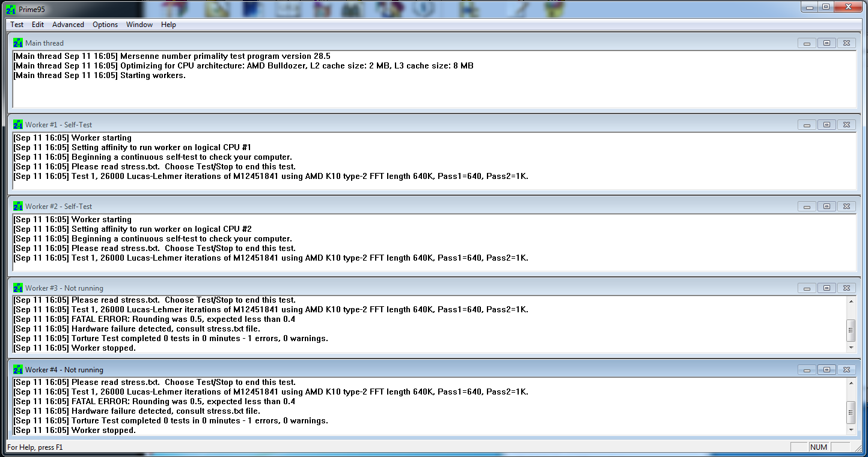Click 'Mersenne number primality test program version 28.5' line
The height and width of the screenshot is (457, 868).
coord(172,56)
